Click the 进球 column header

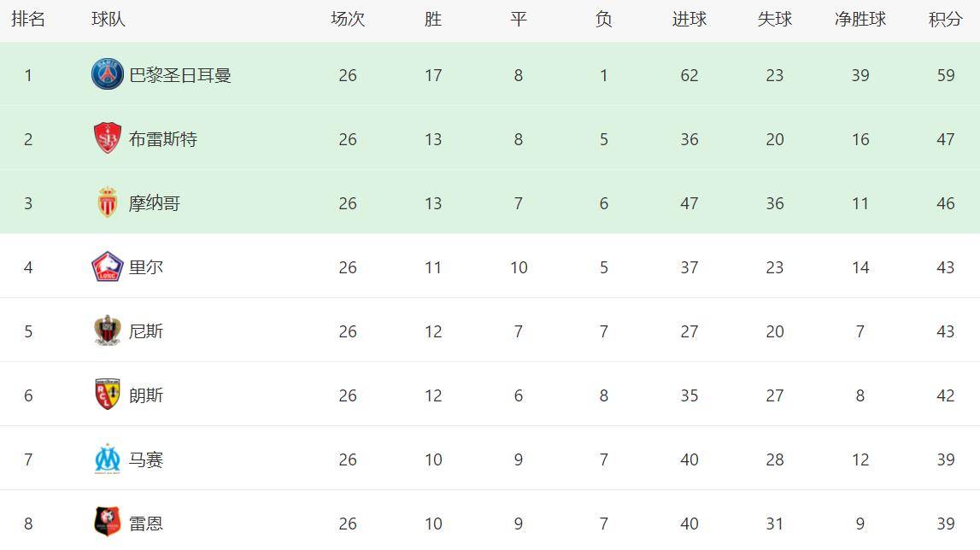[689, 19]
